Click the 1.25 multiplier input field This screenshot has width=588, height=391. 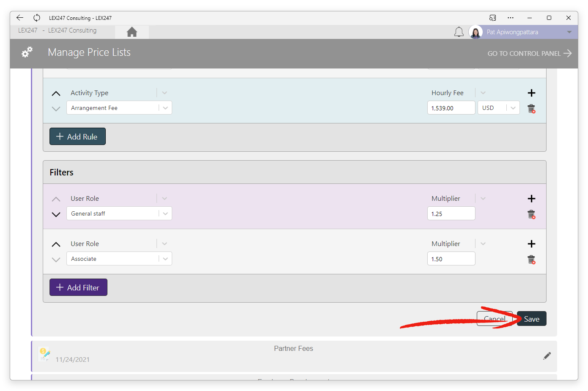tap(451, 213)
